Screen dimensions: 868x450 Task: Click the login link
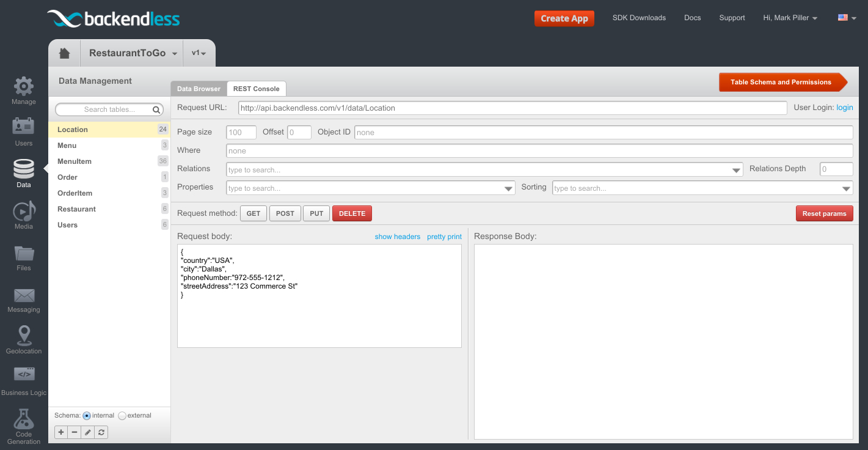point(845,108)
